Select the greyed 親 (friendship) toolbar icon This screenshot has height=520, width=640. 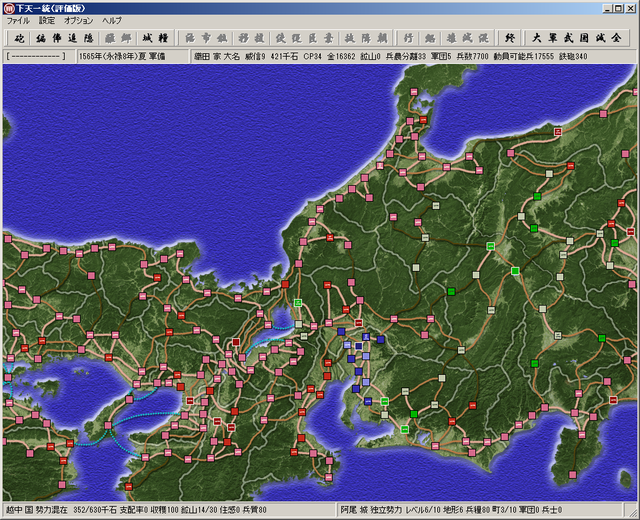pyautogui.click(x=382, y=38)
